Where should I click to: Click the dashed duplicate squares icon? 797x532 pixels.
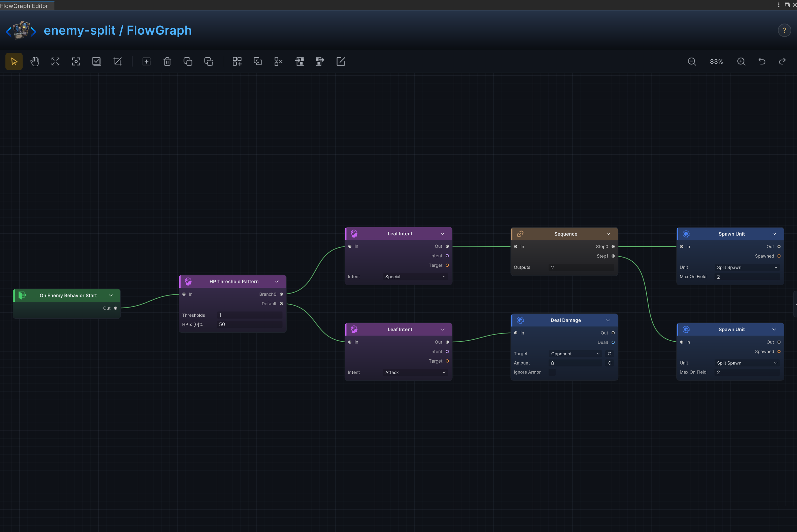coord(208,61)
